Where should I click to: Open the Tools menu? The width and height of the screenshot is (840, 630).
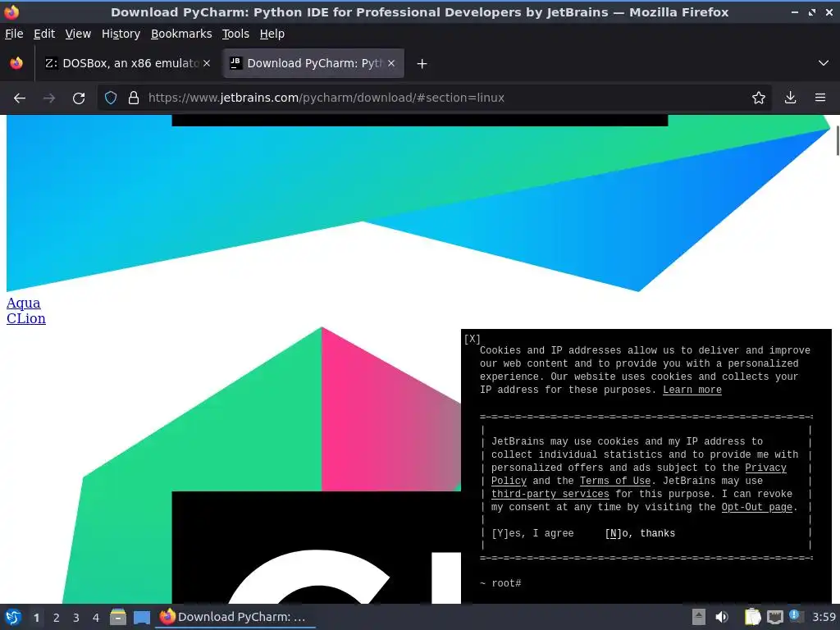235,34
